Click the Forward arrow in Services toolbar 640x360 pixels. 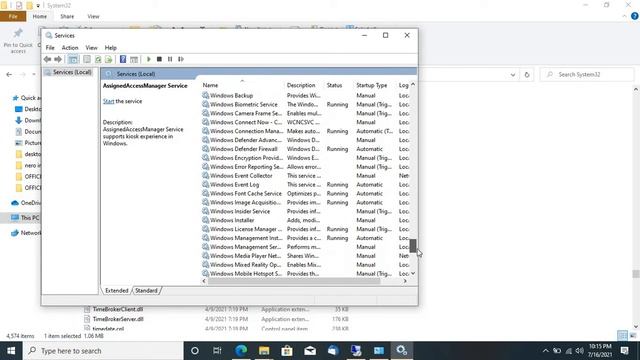point(58,59)
